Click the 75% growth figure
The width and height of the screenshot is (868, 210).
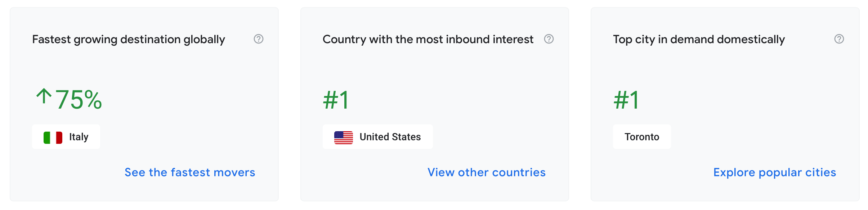coord(79,100)
